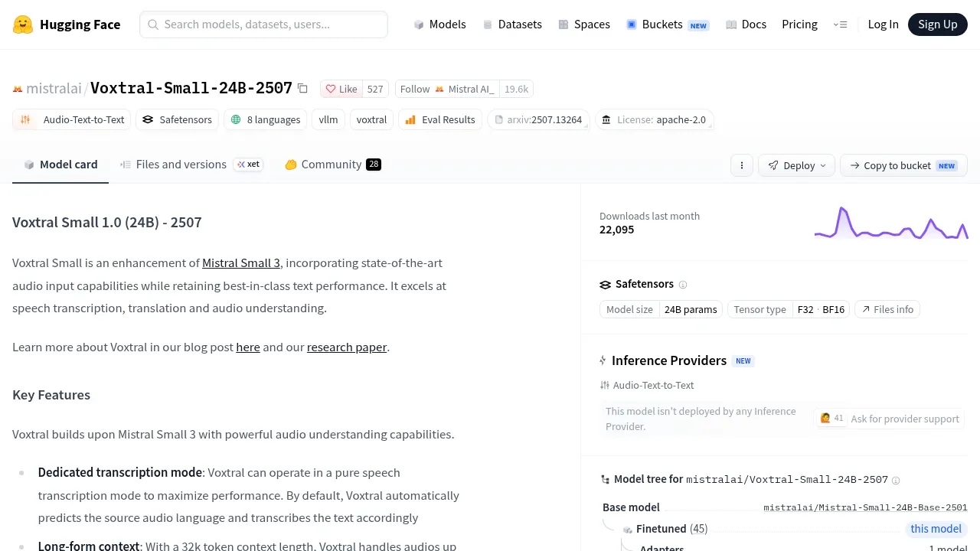
Task: Click Log In
Action: [883, 24]
